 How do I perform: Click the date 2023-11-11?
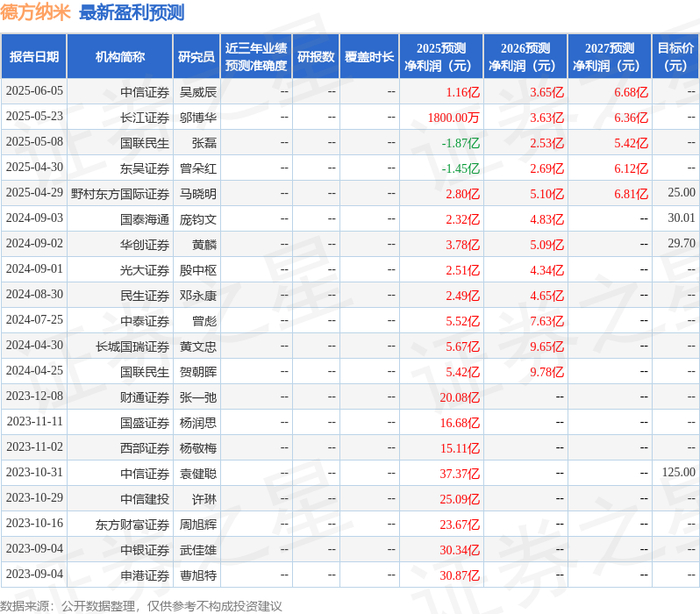[x=34, y=422]
